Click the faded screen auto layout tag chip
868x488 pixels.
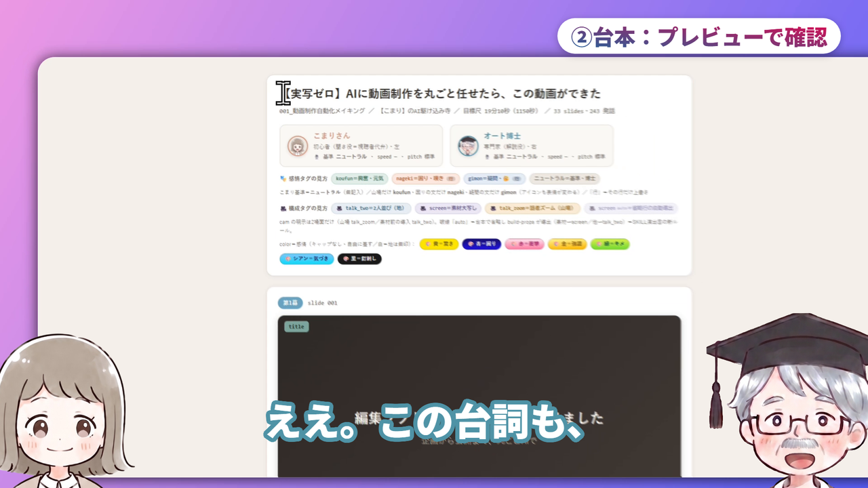[x=631, y=209]
